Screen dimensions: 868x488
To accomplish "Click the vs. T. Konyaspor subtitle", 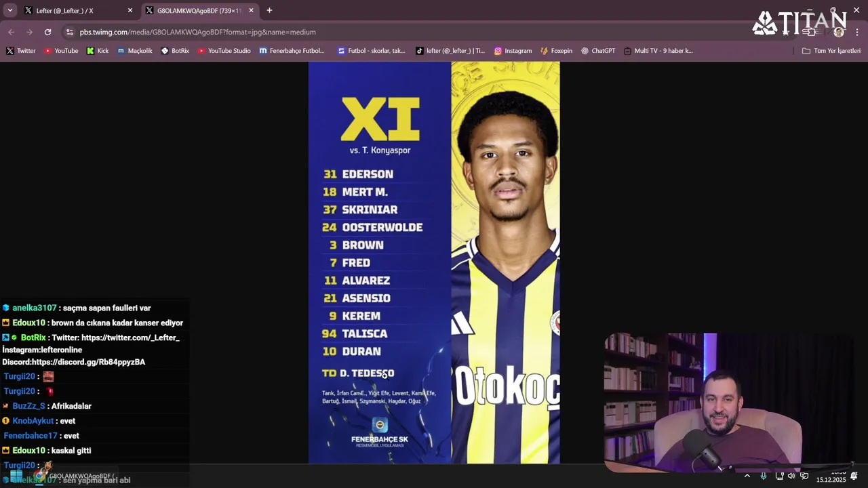I will [380, 150].
